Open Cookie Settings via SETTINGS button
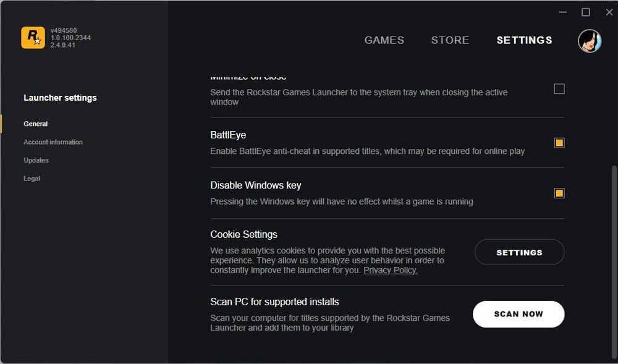The image size is (618, 364). pos(519,252)
